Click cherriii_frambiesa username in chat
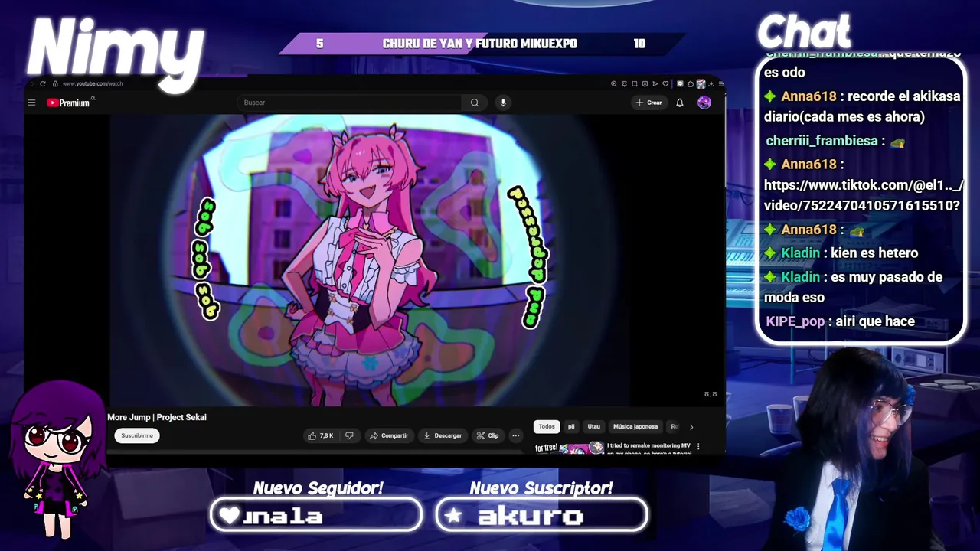 click(x=822, y=141)
